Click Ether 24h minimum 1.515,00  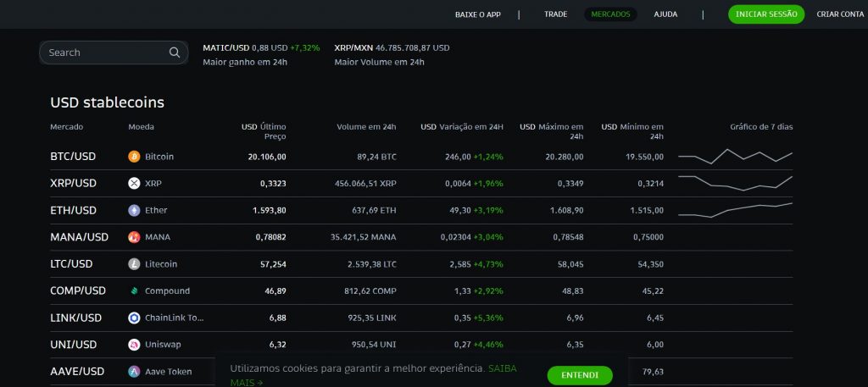pos(647,210)
